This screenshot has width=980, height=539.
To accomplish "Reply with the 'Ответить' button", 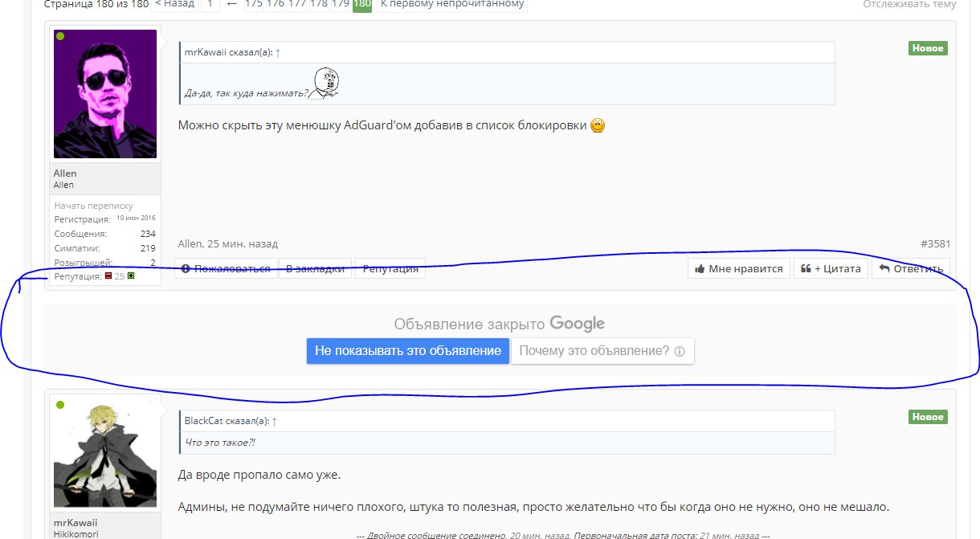I will click(911, 268).
